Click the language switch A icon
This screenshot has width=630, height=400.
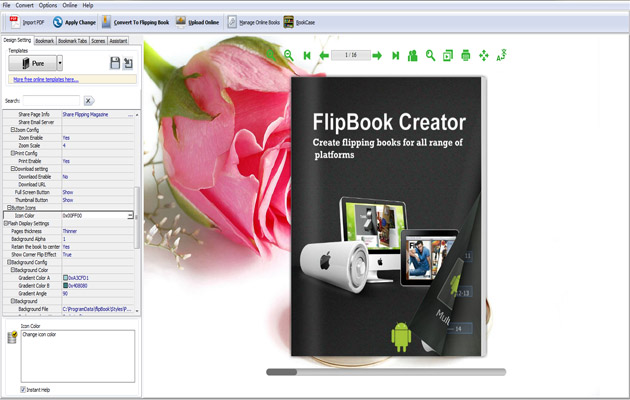pyautogui.click(x=501, y=55)
